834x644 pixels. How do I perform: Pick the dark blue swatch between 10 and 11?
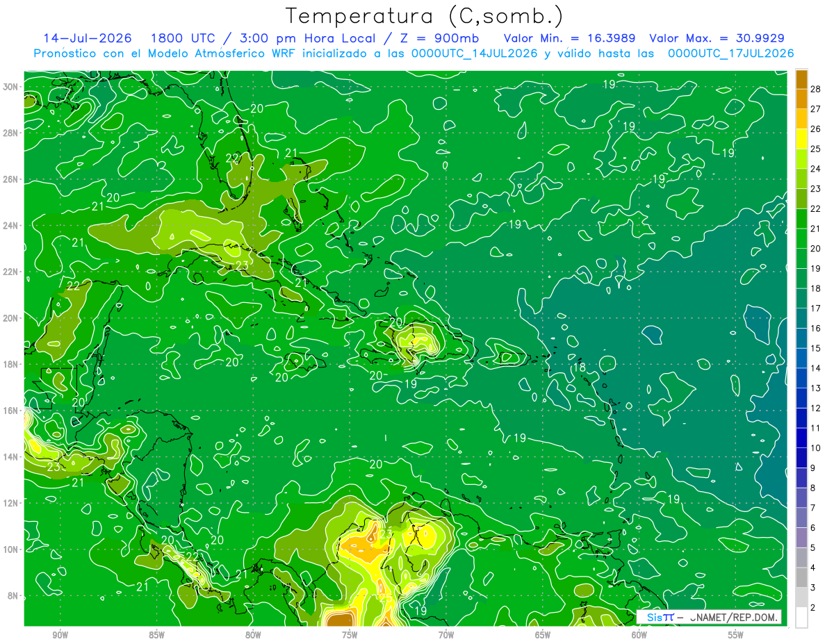[x=801, y=438]
